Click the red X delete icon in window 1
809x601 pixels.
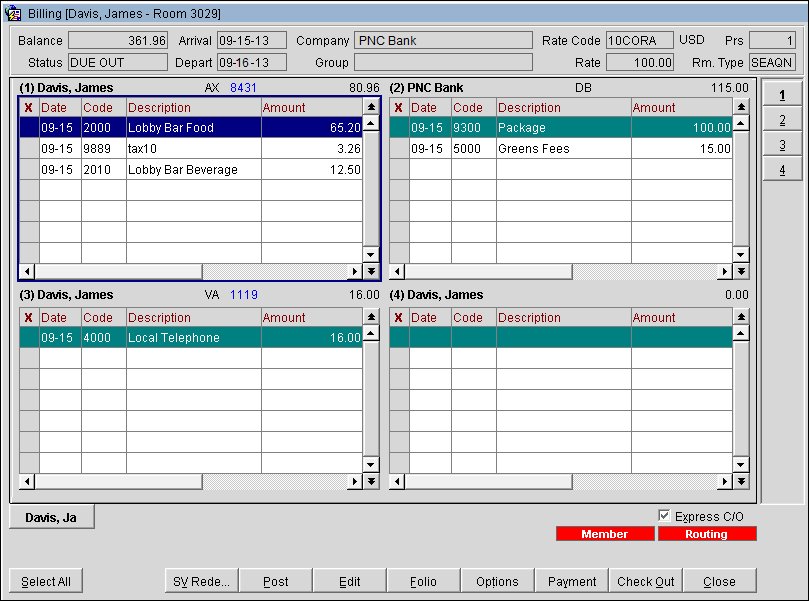point(29,107)
